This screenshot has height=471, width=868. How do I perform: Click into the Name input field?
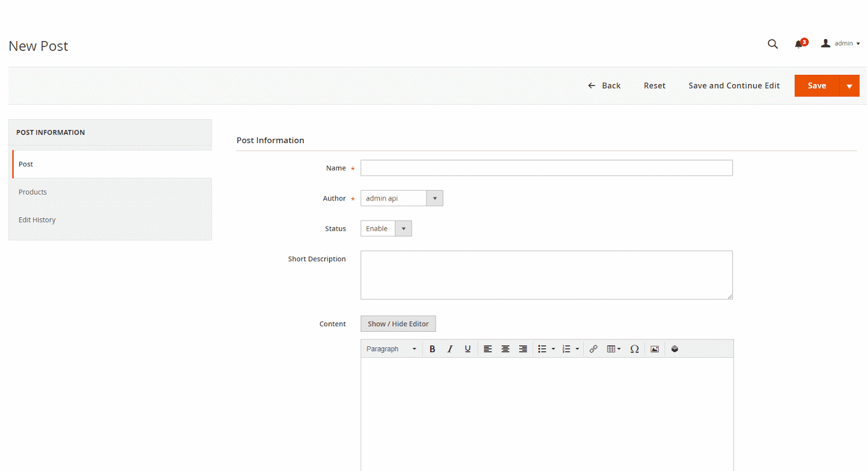point(546,168)
